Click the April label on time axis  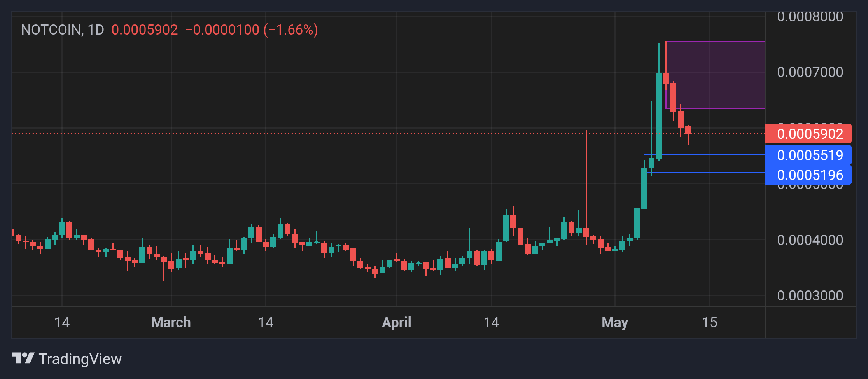click(x=397, y=322)
